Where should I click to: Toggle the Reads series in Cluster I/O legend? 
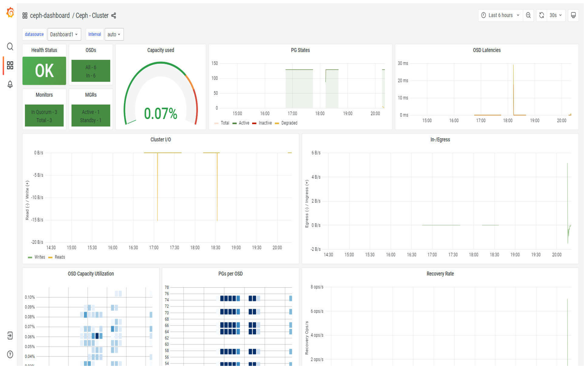pyautogui.click(x=60, y=257)
